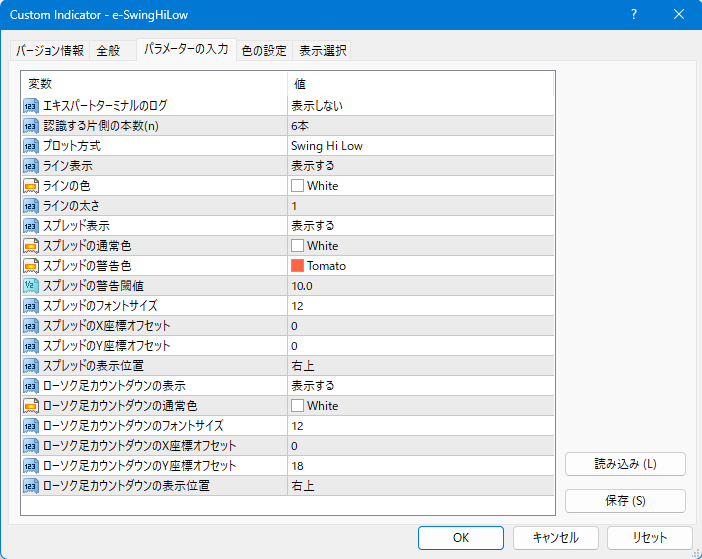Edit the ローソク足カウントダウンのX座標オフセット value 0
This screenshot has width=702, height=559.
[x=420, y=446]
